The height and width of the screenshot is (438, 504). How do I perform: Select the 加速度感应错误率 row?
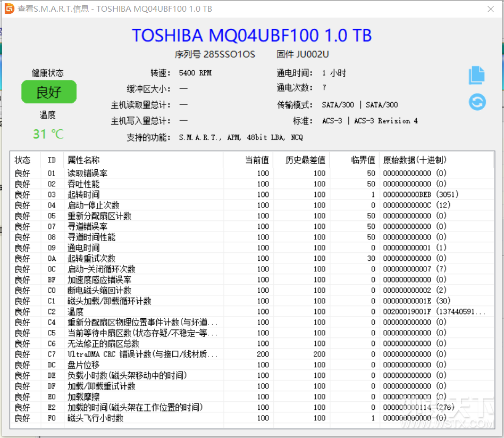click(253, 279)
